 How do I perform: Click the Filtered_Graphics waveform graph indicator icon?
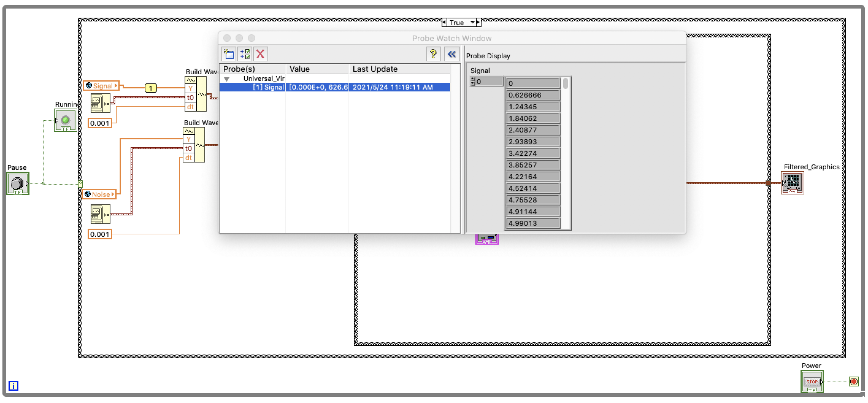tap(792, 183)
